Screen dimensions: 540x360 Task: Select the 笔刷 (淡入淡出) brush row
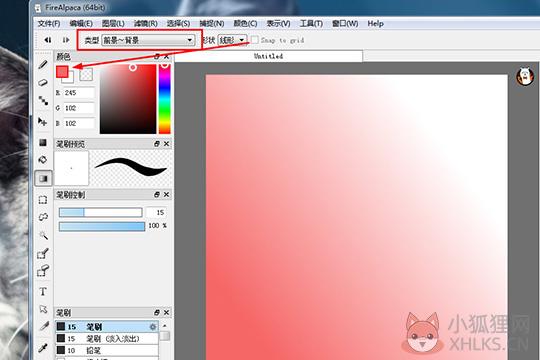coord(107,339)
